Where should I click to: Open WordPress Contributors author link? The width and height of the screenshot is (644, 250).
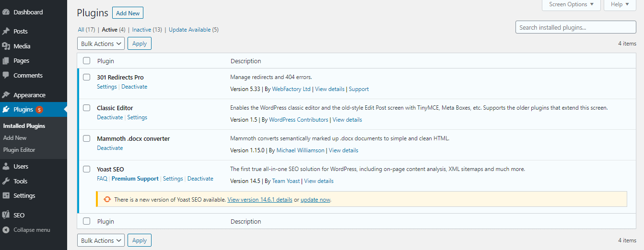pos(299,120)
